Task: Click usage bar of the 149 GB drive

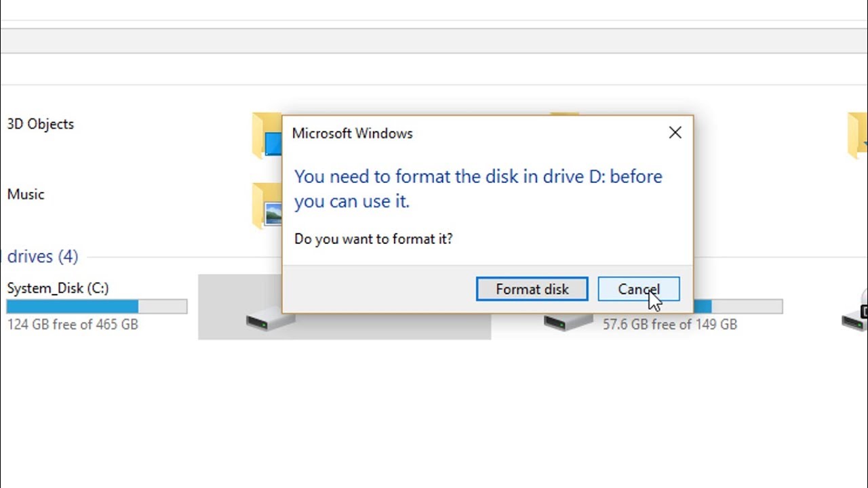Action: pyautogui.click(x=738, y=307)
